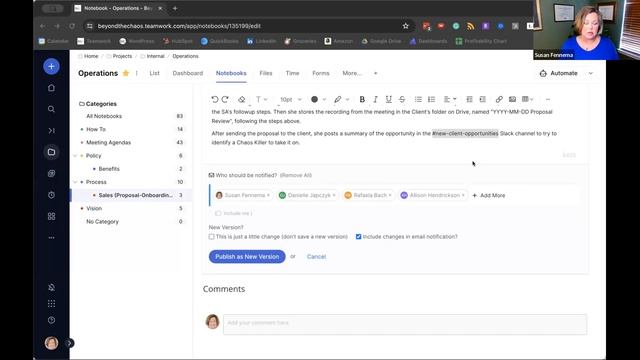The image size is (640, 360).
Task: Click the muted notifications bell icon
Action: pyautogui.click(x=51, y=287)
